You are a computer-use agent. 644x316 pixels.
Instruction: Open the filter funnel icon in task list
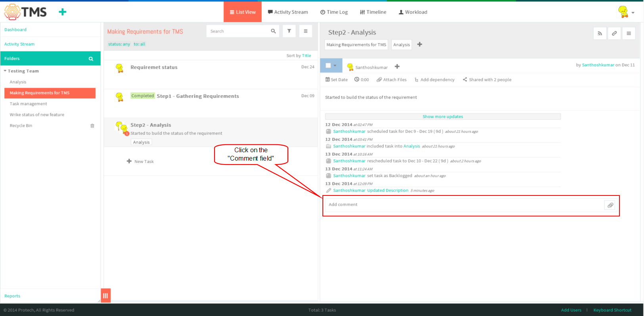click(289, 31)
